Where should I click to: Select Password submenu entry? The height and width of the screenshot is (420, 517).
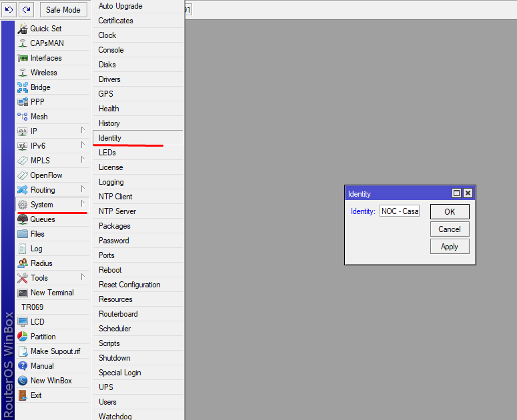(138, 241)
